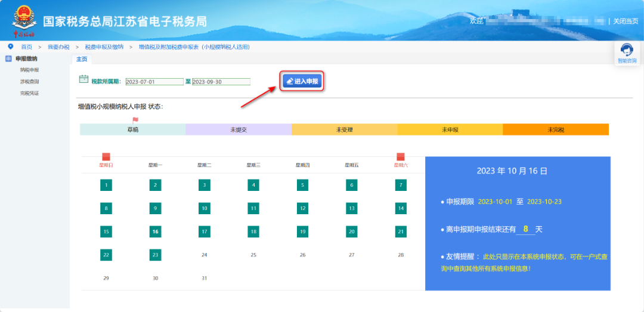Select calendar day 21

pyautogui.click(x=401, y=231)
